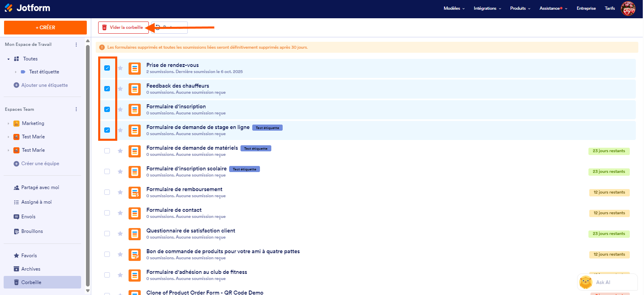The image size is (644, 295).
Task: Click the plus icon beside Ajouter une étiquette
Action: click(x=17, y=85)
